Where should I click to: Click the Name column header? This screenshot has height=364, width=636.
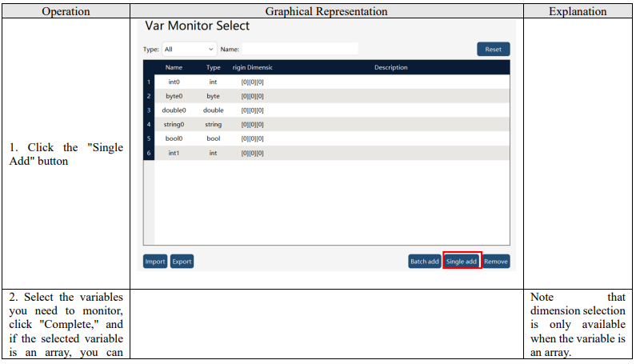(x=174, y=67)
